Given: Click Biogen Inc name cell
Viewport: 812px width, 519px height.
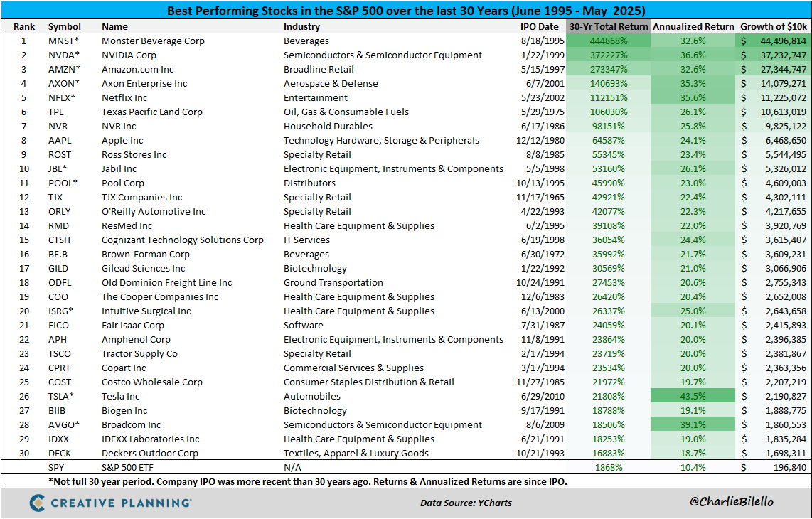Looking at the screenshot, I should [x=124, y=411].
